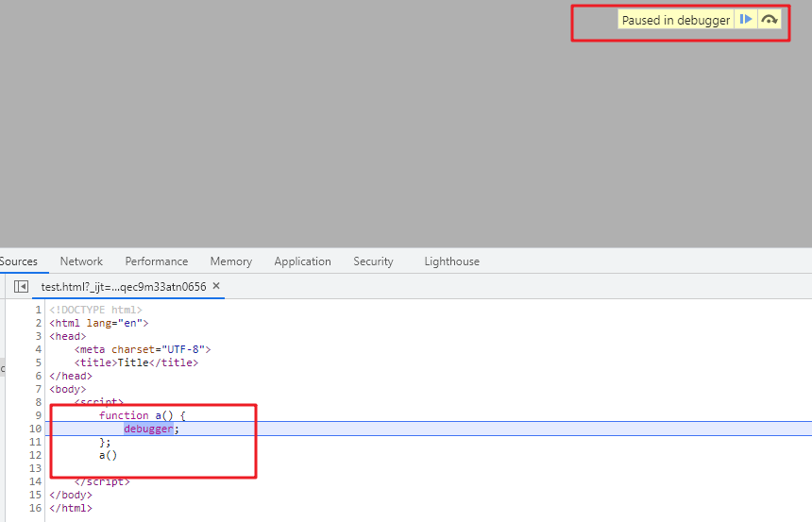The width and height of the screenshot is (812, 522).
Task: Set breakpoint on line number 9
Action: click(38, 415)
